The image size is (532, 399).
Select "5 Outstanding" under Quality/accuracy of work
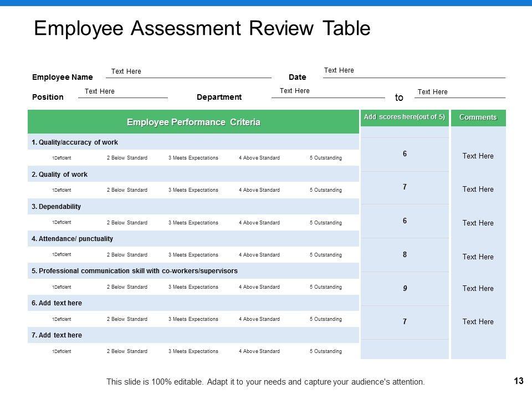click(x=325, y=158)
